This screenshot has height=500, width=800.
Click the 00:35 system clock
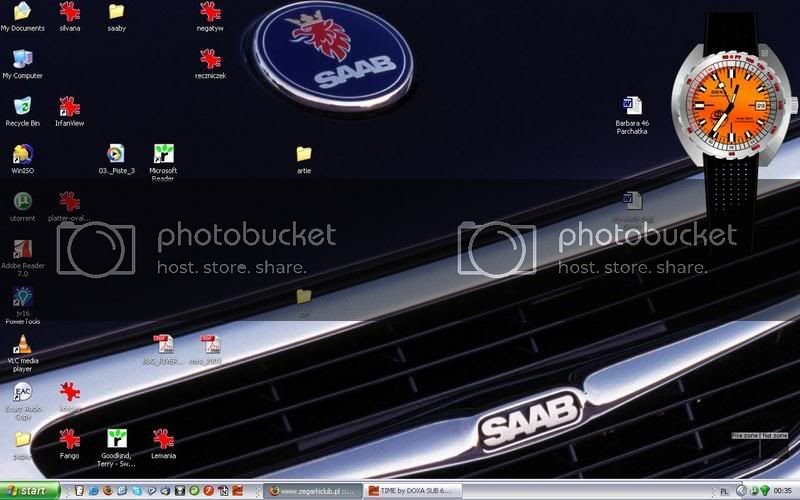pyautogui.click(x=783, y=491)
